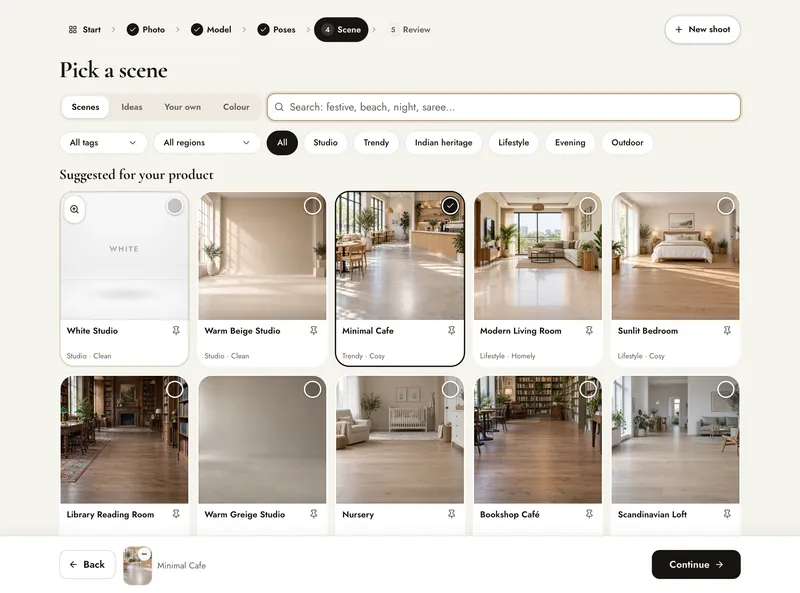Viewport: 800px width, 593px height.
Task: Switch to the Your own tab
Action: pos(182,107)
